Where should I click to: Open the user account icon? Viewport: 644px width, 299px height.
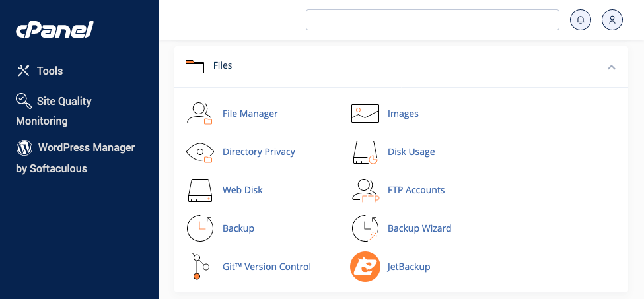click(x=612, y=20)
